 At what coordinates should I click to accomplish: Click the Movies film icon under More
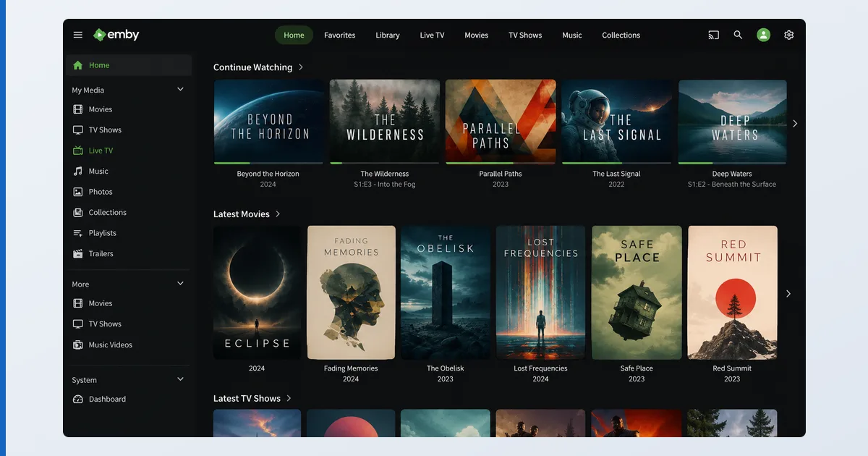pos(78,303)
